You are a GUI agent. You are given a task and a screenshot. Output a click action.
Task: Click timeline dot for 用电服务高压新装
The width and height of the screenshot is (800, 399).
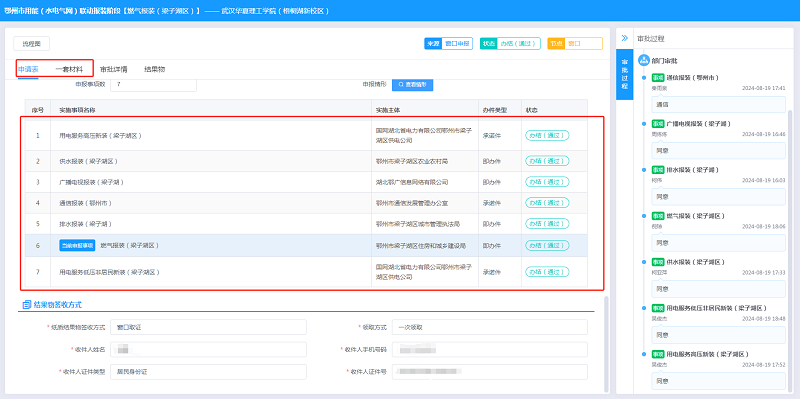pyautogui.click(x=644, y=354)
